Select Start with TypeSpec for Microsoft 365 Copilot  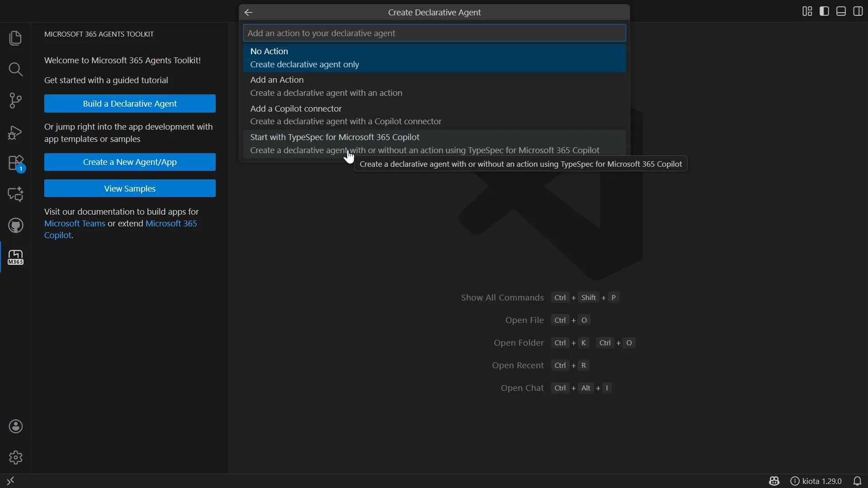[434, 143]
